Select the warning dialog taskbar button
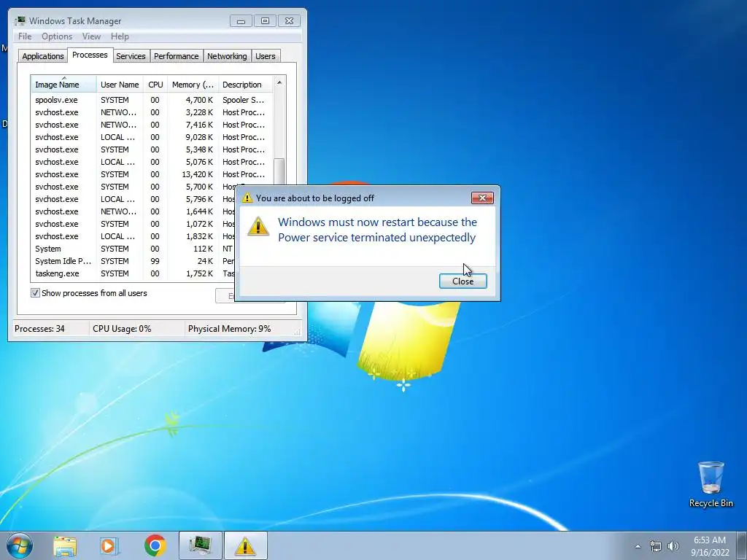747x560 pixels. [245, 545]
